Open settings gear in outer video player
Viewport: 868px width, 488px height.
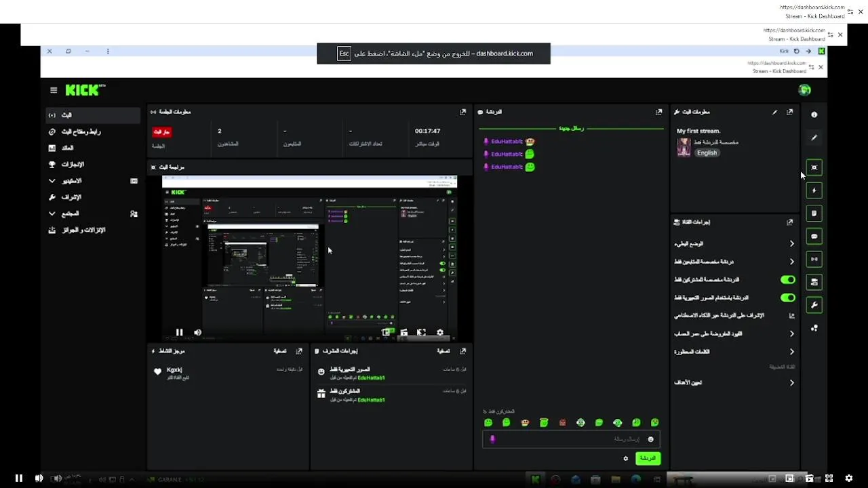[x=848, y=479]
